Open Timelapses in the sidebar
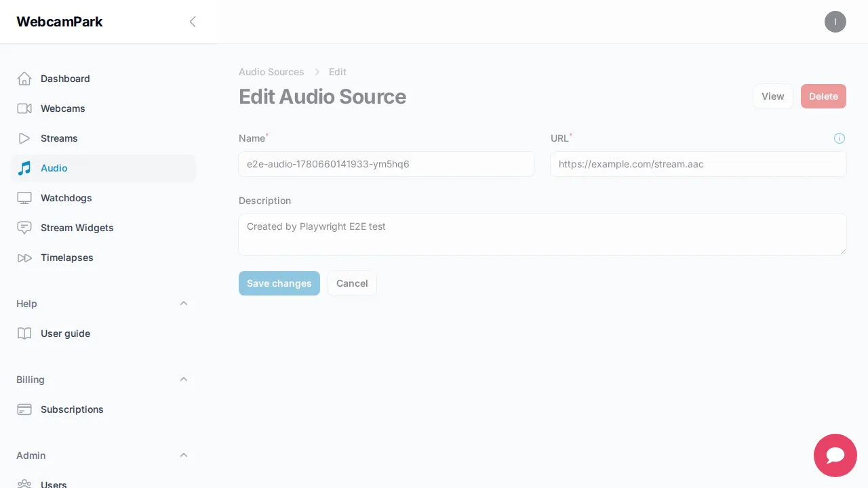Screen dimensions: 868x488 (103, 258)
